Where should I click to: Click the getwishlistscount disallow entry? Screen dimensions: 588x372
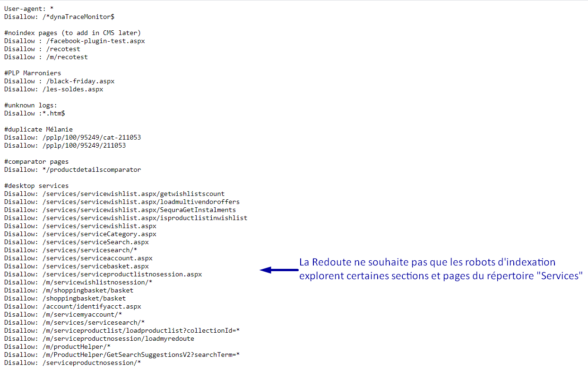click(x=114, y=194)
